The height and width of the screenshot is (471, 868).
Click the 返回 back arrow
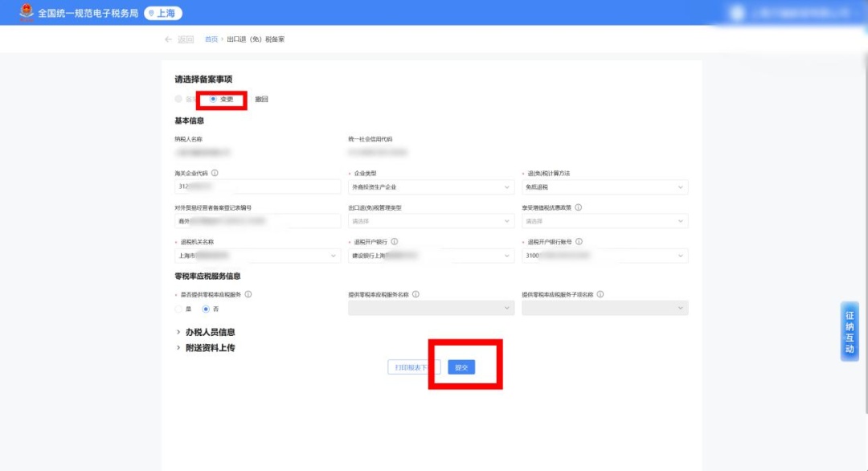178,39
